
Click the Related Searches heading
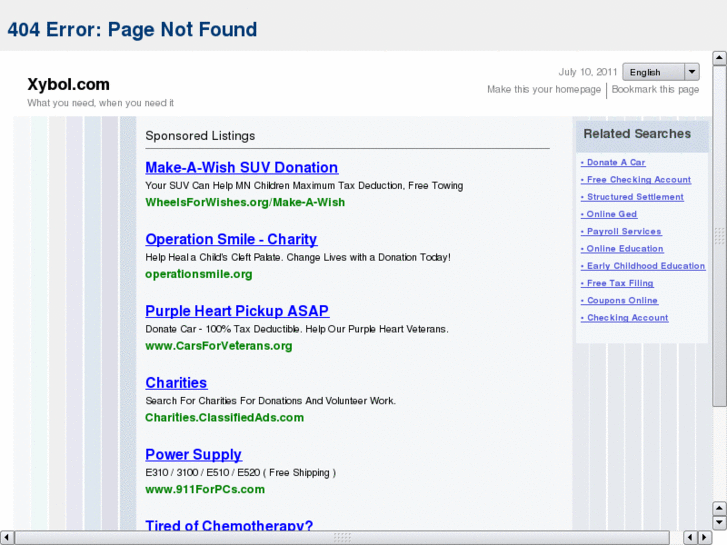point(637,134)
